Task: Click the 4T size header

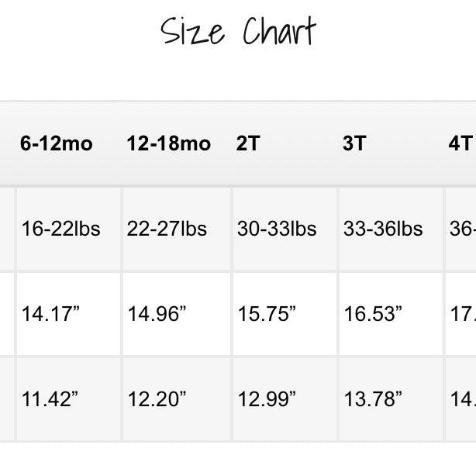Action: click(460, 143)
